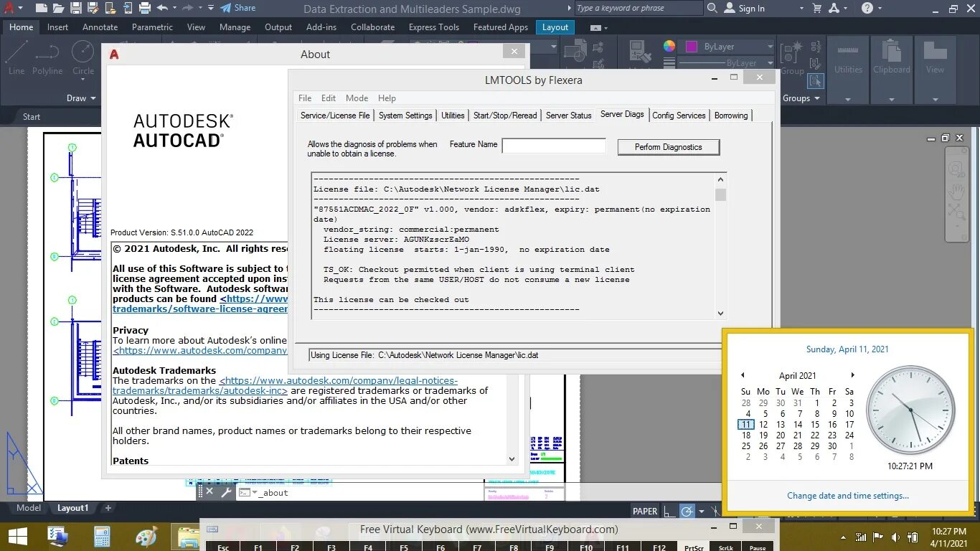The width and height of the screenshot is (980, 551).
Task: Switch to the Annotate ribbon tab
Action: click(100, 27)
